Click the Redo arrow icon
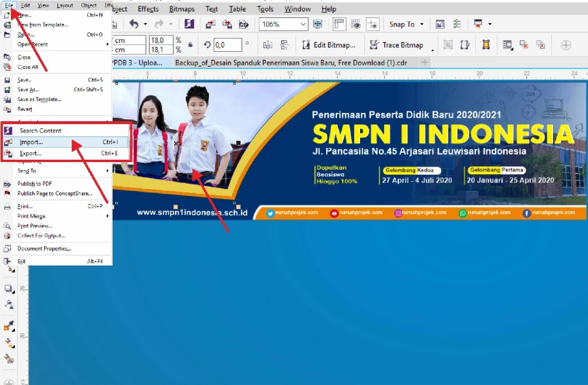588x385 pixels. (159, 24)
